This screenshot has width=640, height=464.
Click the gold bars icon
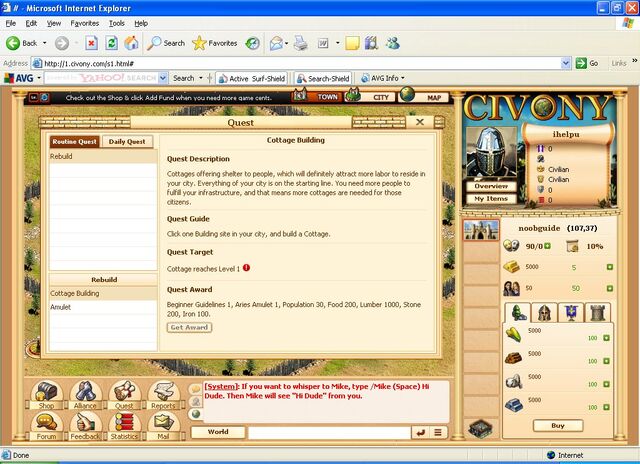[511, 267]
